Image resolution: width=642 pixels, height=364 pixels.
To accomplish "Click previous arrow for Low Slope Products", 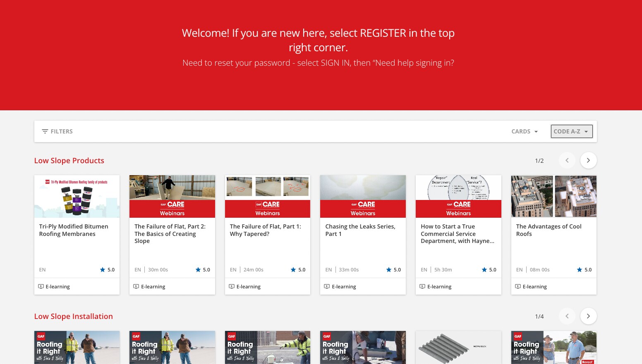I will (x=567, y=160).
